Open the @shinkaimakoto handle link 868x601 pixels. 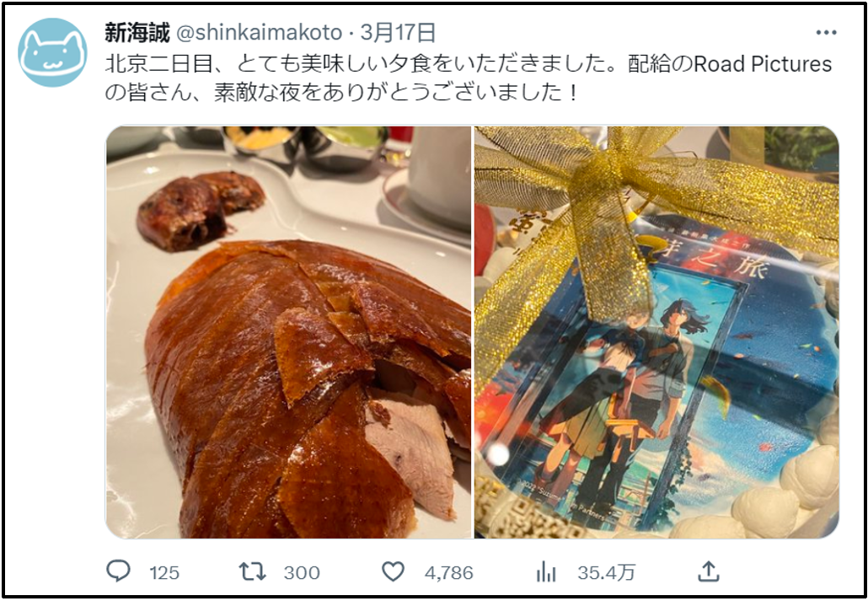[x=259, y=33]
